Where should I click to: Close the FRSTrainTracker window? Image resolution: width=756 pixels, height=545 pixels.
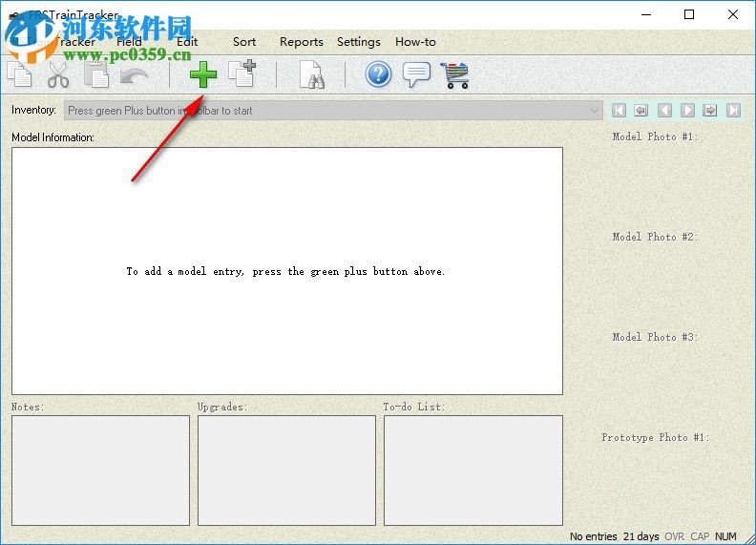point(733,14)
